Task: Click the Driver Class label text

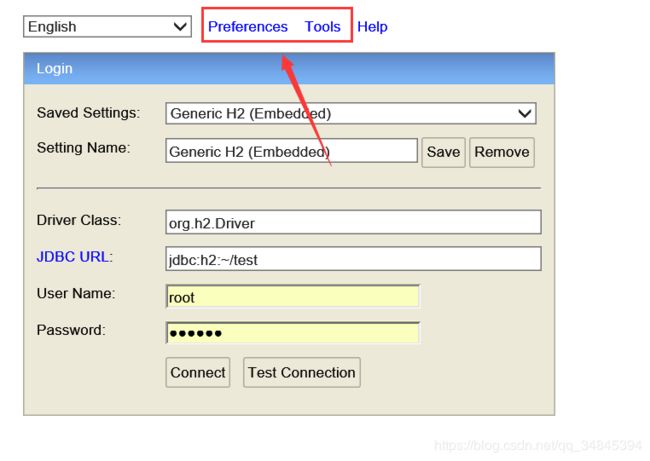Action: [x=79, y=220]
